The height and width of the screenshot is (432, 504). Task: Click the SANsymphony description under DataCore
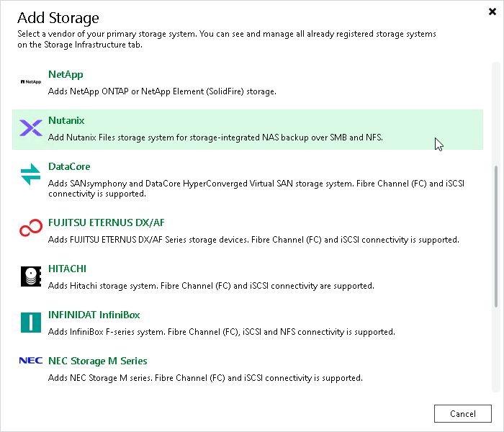256,189
